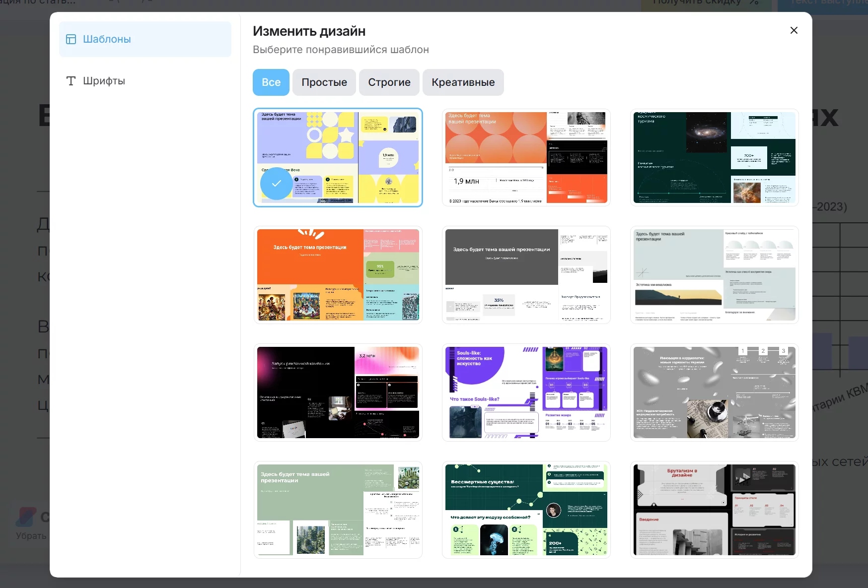Pick the dark green space tourism template
Screen dimensions: 868x588
point(714,157)
